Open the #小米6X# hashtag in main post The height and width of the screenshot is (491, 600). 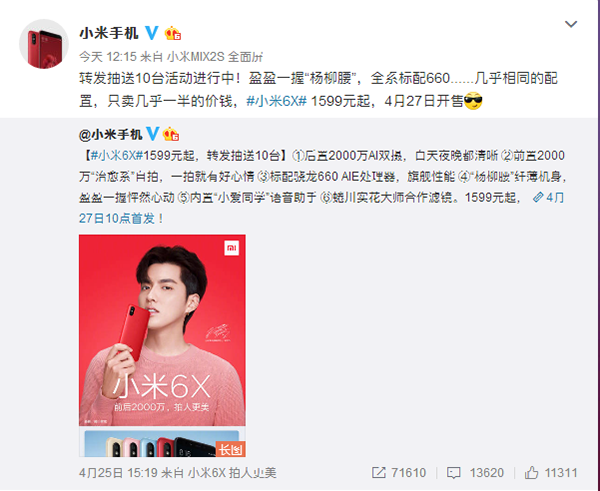coord(276,101)
